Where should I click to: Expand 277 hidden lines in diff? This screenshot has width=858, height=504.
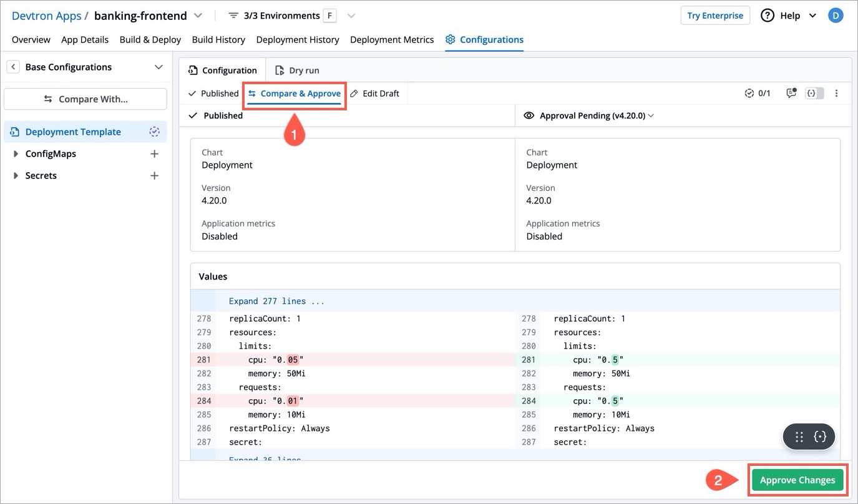click(x=276, y=301)
